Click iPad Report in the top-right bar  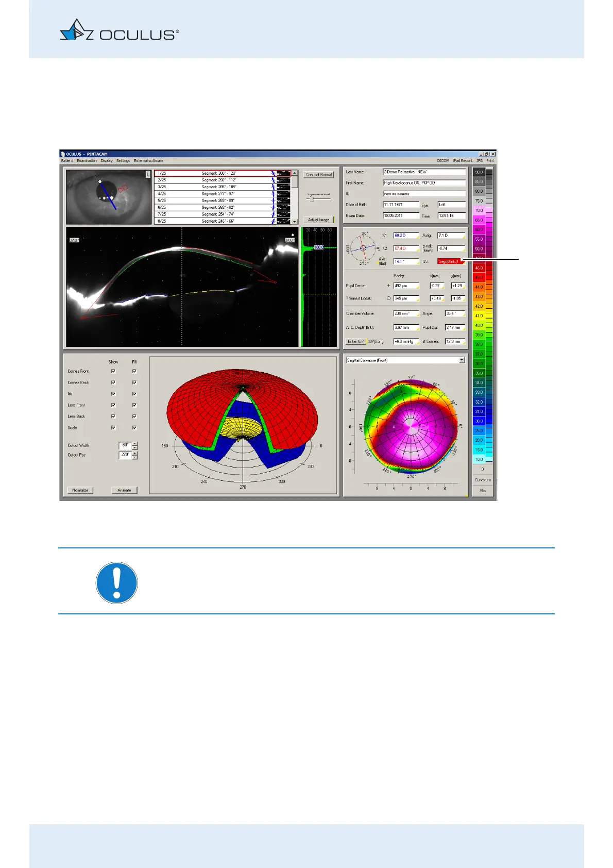pos(463,161)
